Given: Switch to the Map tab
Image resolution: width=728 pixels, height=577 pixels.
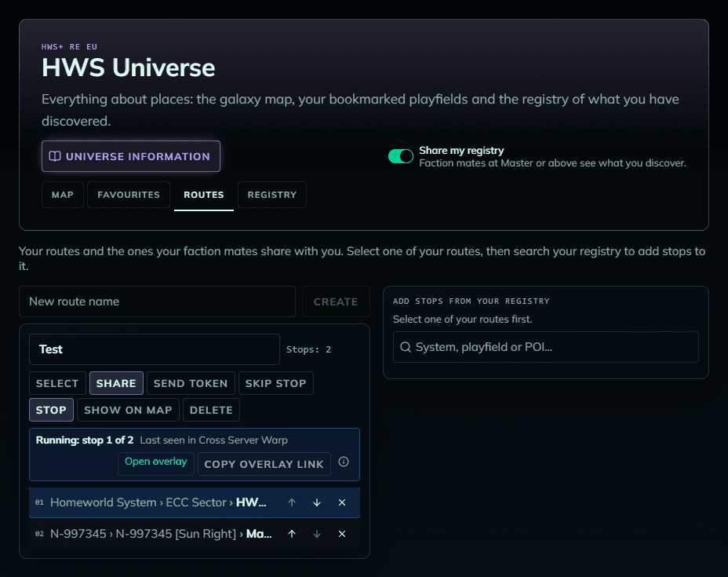Looking at the screenshot, I should 63,195.
